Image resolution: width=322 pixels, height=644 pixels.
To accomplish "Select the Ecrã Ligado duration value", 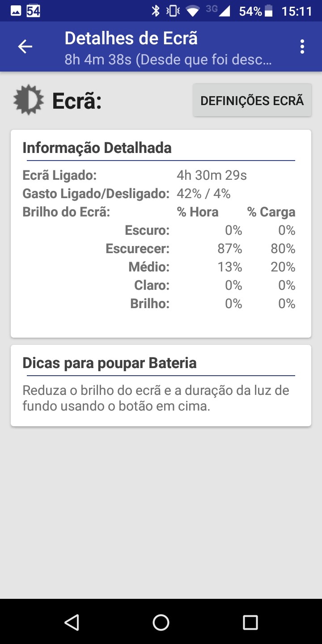I will click(x=212, y=175).
